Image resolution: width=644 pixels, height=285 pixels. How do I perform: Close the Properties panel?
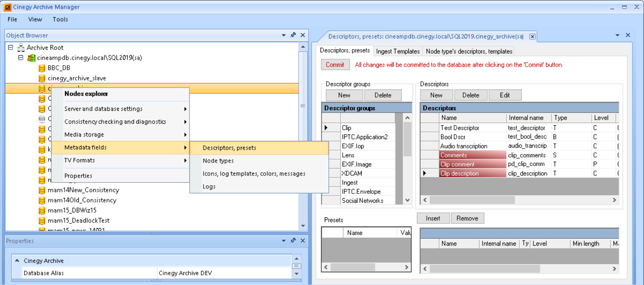pos(303,240)
